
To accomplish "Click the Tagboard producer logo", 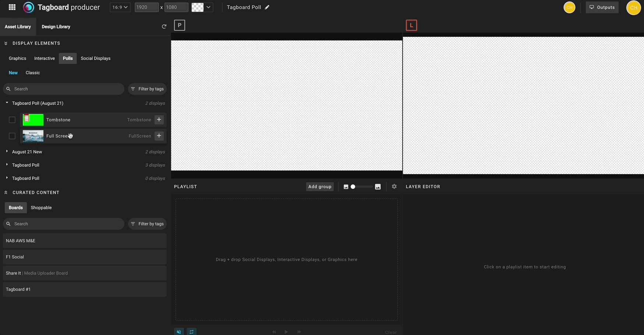I will click(x=61, y=7).
